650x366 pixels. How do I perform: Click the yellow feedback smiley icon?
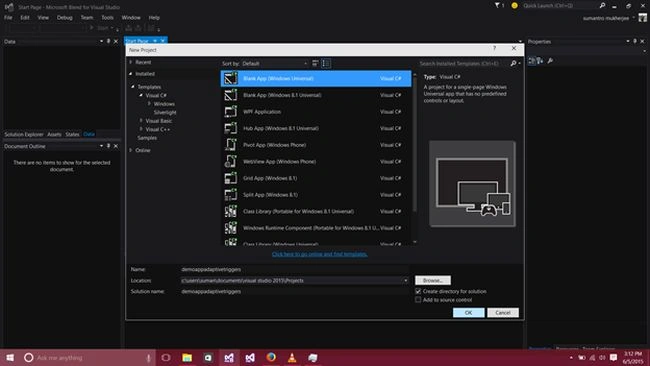[x=514, y=5]
